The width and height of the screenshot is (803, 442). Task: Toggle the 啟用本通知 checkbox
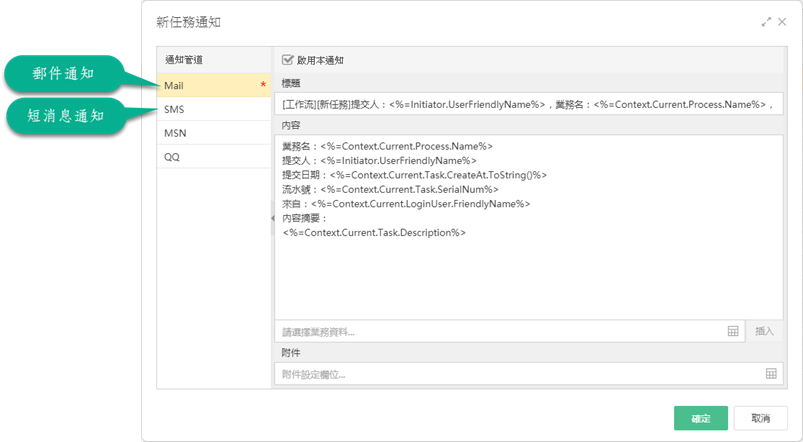tap(287, 60)
